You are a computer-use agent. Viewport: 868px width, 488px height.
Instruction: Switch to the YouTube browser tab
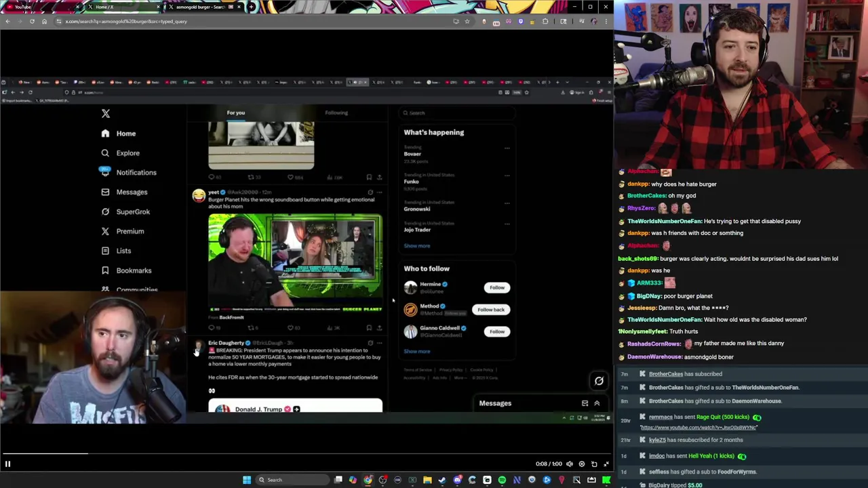click(41, 7)
